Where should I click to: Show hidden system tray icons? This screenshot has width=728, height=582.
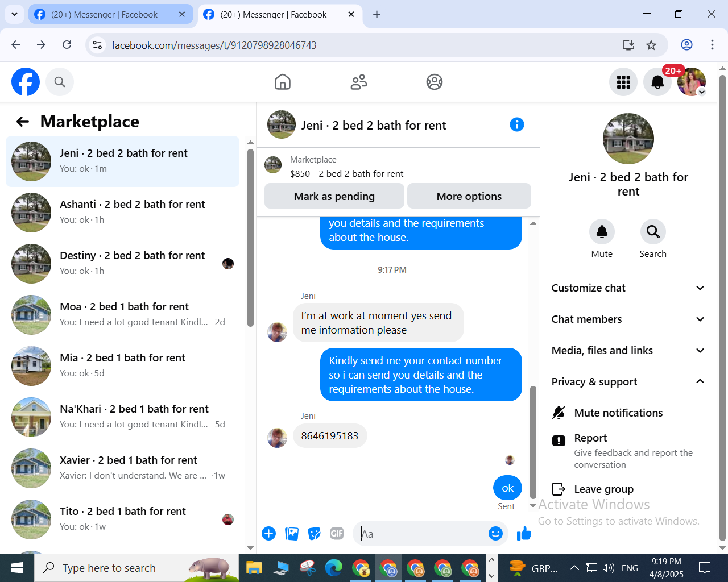[574, 568]
